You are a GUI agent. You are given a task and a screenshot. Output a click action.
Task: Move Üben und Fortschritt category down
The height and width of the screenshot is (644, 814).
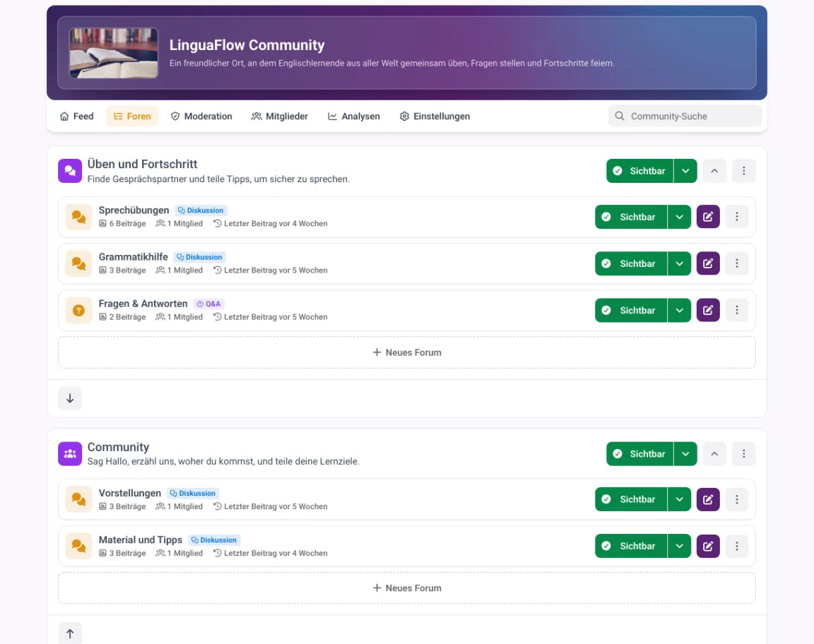coord(70,398)
